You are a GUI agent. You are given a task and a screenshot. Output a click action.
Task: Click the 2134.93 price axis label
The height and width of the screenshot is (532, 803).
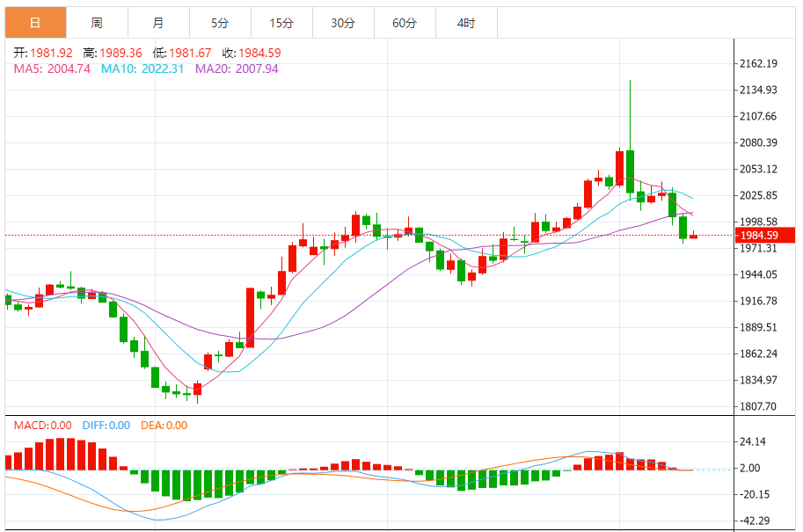click(x=758, y=90)
